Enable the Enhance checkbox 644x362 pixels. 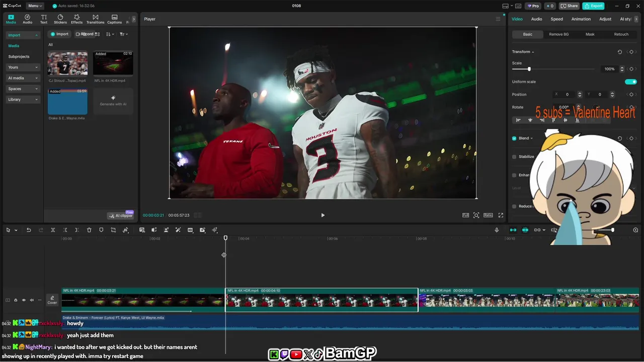click(514, 175)
